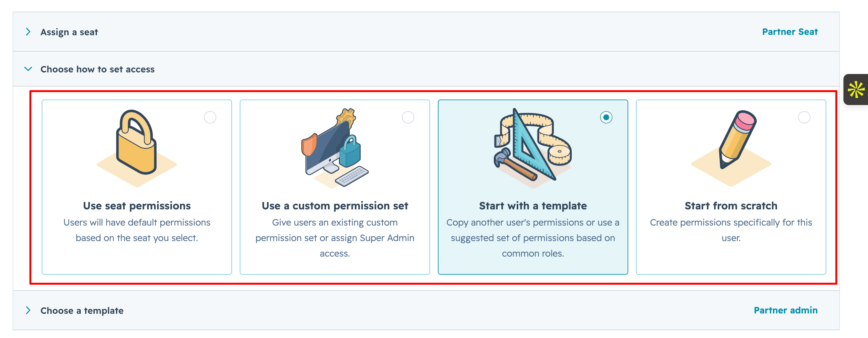868x338 pixels.
Task: Click the computer and shield illustration
Action: 334,148
